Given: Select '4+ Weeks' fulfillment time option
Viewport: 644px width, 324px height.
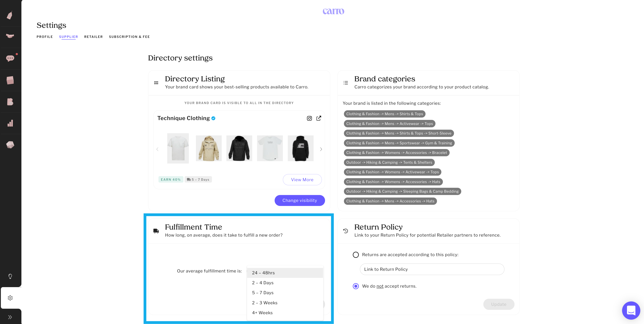Looking at the screenshot, I should point(262,313).
